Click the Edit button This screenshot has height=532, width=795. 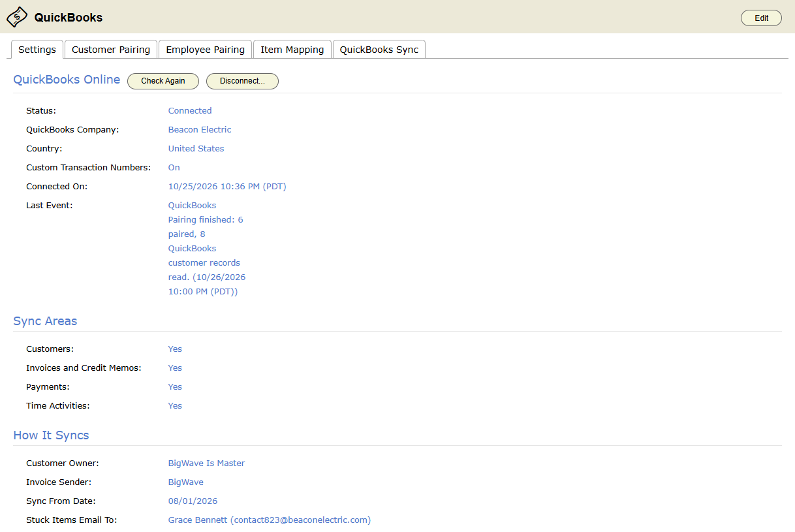tap(761, 18)
